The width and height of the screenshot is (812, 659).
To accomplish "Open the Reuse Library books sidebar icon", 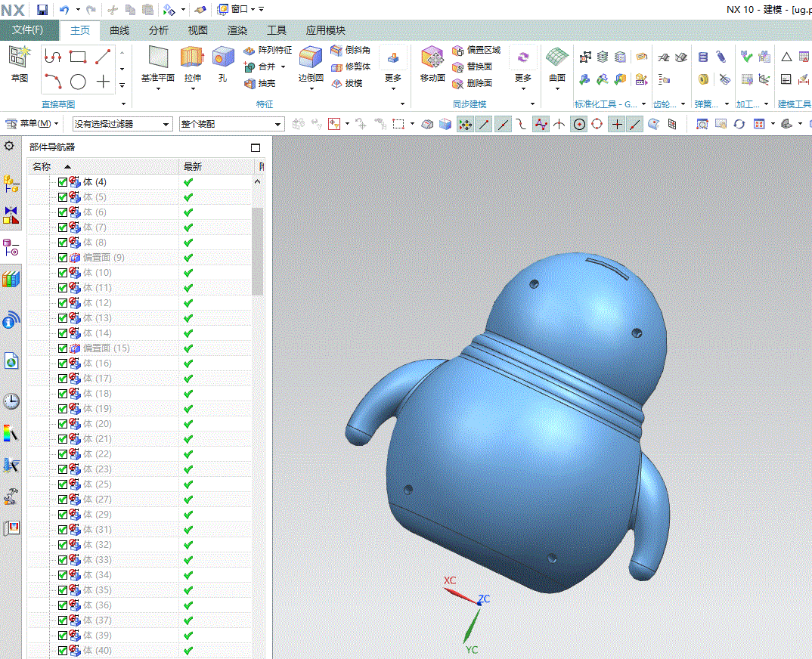I will coord(11,279).
